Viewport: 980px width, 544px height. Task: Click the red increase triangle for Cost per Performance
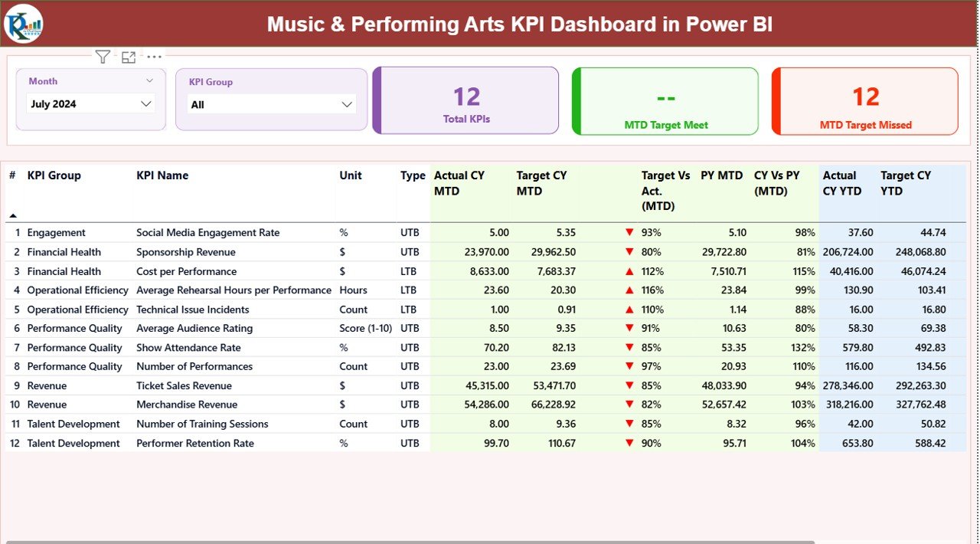[629, 270]
